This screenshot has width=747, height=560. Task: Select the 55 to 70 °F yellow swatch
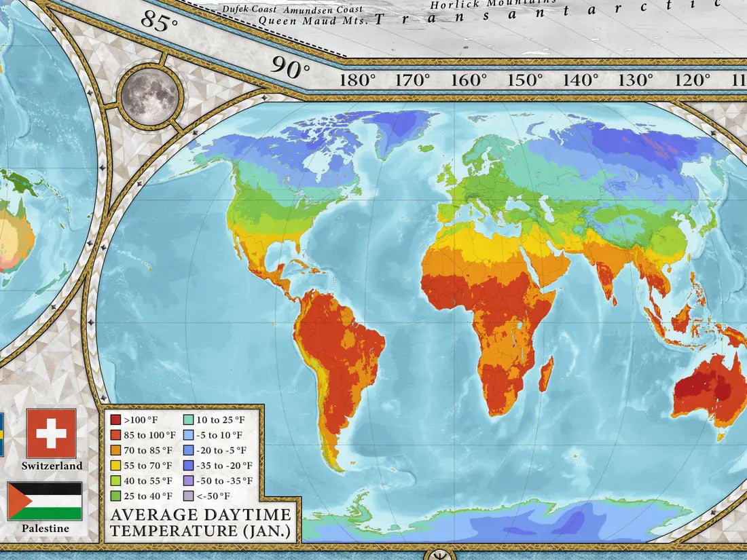(x=115, y=465)
